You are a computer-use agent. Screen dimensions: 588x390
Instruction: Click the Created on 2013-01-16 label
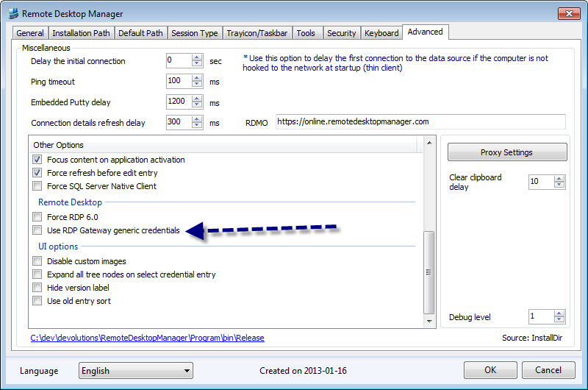click(x=303, y=371)
